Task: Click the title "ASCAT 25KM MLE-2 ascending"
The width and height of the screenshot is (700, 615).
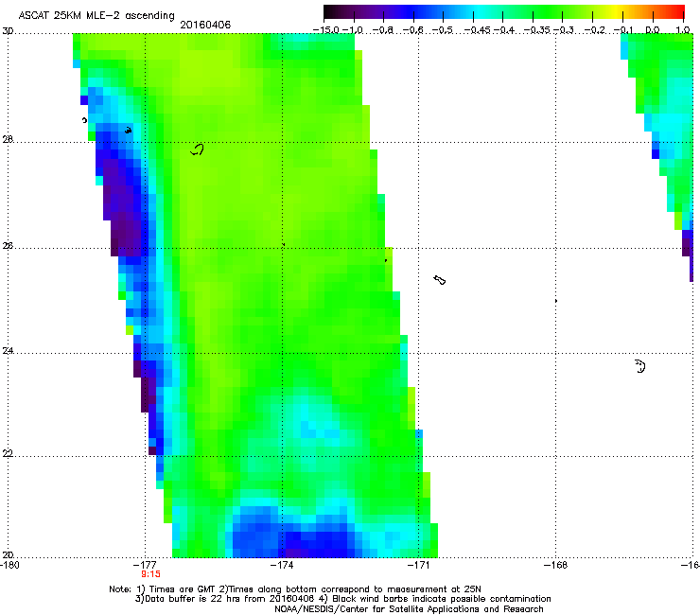Action: click(x=96, y=15)
